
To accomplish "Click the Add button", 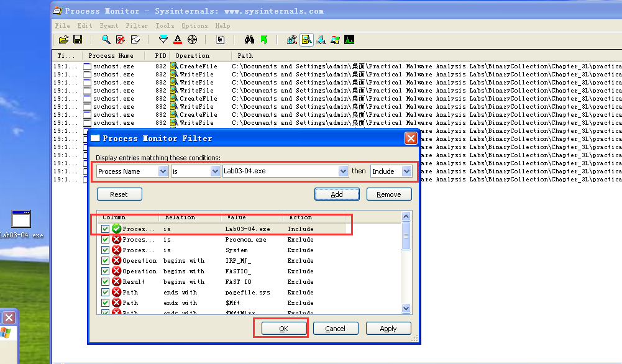I will click(337, 194).
